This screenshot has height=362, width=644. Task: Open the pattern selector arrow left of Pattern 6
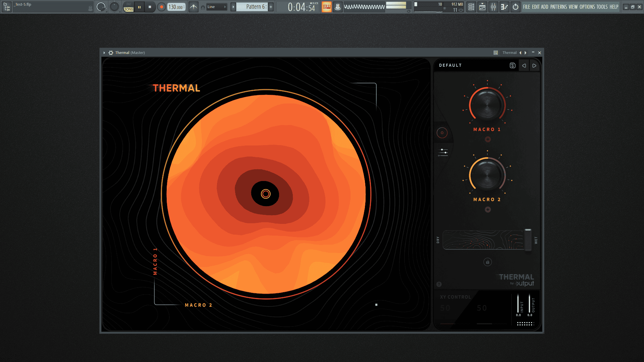(233, 7)
